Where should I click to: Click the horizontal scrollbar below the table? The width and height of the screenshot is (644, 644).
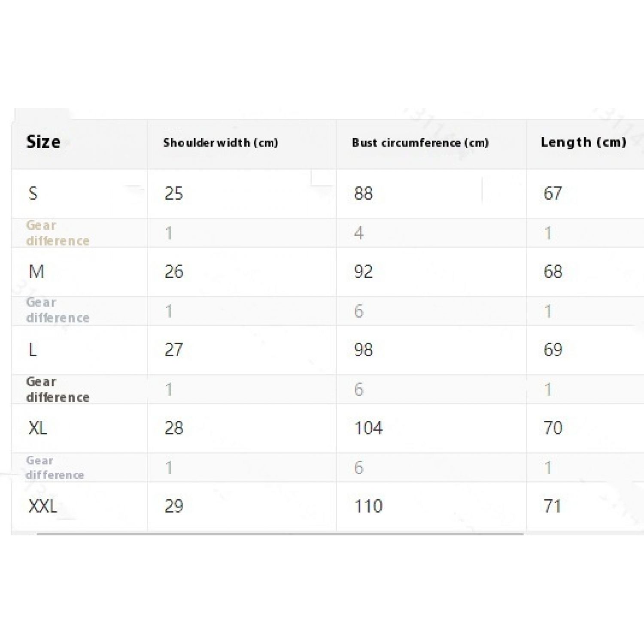[x=280, y=534]
